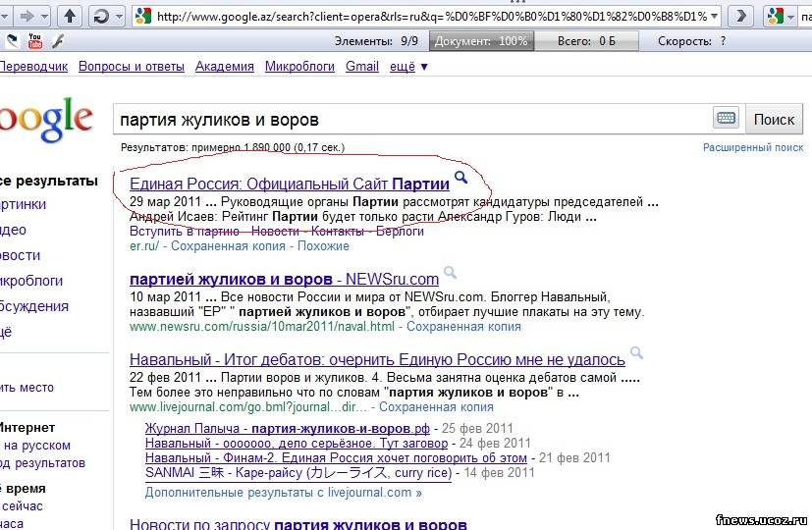
Task: Click the Скорость status field
Action: tap(691, 41)
